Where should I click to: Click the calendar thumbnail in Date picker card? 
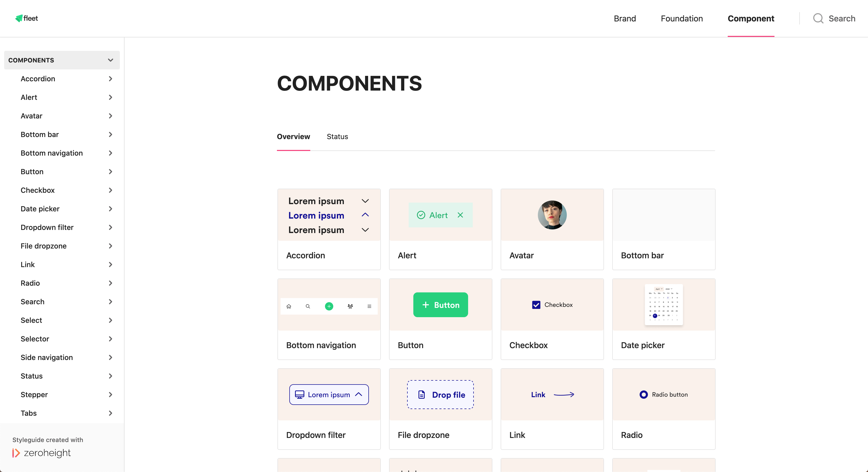point(663,304)
